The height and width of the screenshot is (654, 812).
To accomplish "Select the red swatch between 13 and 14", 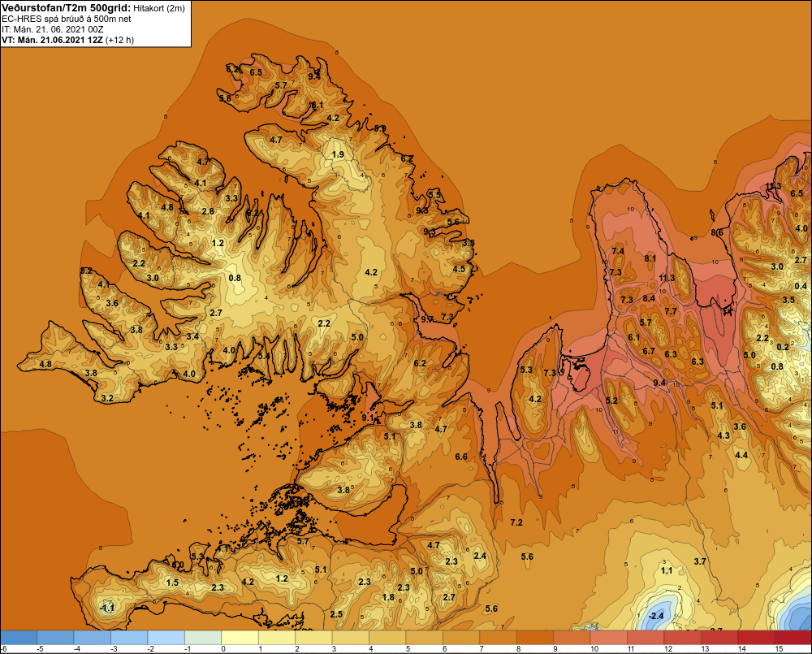I will 719,637.
